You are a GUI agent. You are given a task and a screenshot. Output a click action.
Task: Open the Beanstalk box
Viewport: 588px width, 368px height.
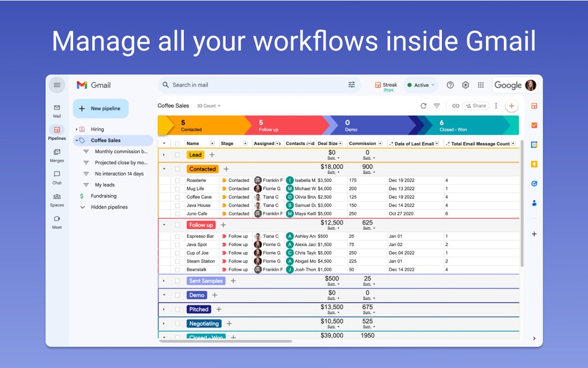tap(196, 269)
